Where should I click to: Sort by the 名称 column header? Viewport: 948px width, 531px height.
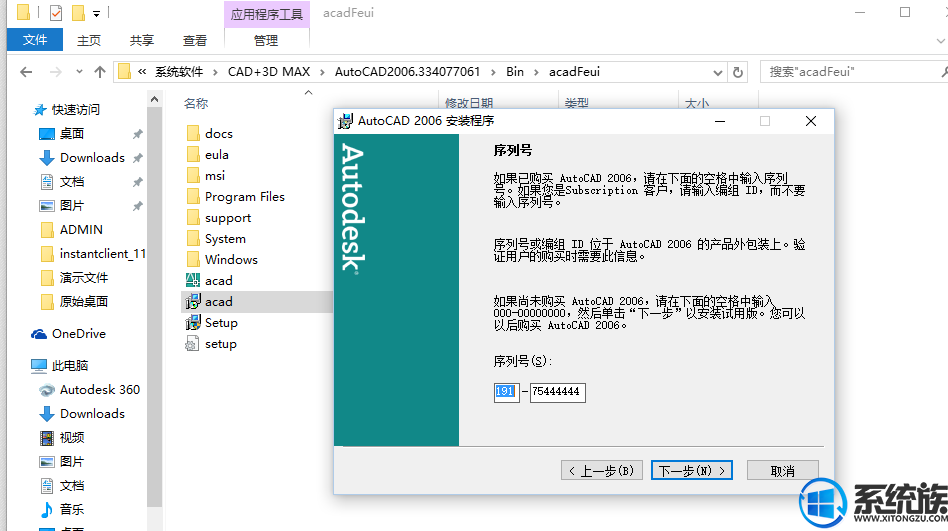(196, 103)
